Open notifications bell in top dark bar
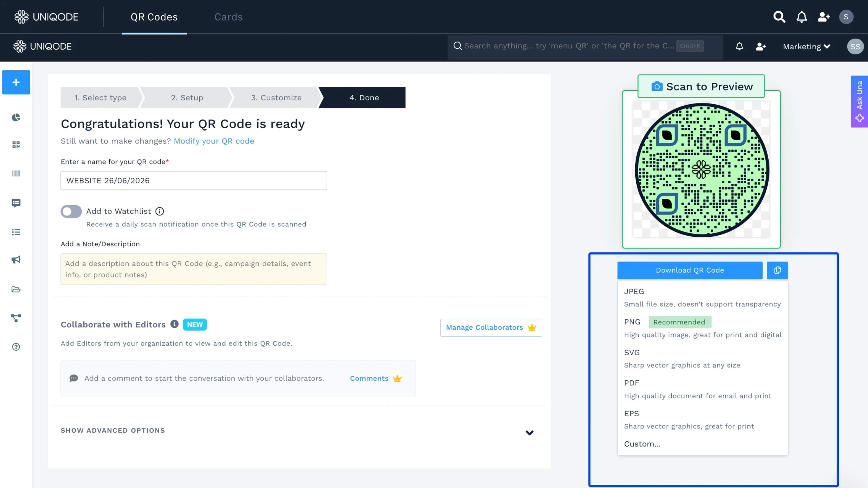The image size is (868, 488). tap(802, 17)
